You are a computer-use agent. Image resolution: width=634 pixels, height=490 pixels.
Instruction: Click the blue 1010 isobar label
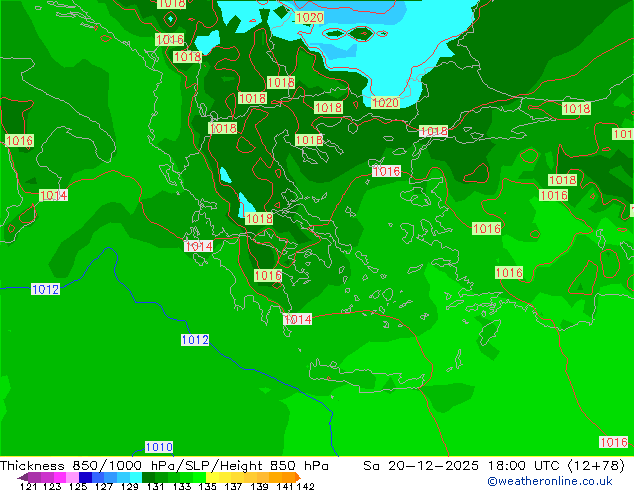click(x=159, y=447)
